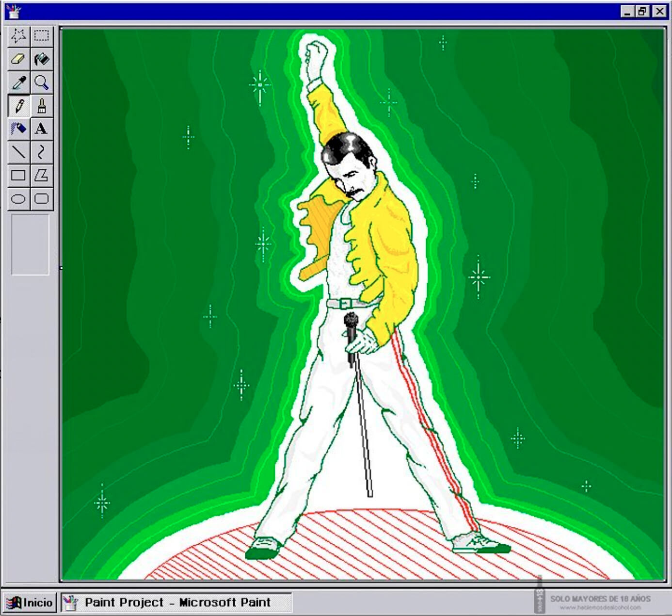The width and height of the screenshot is (672, 616).
Task: Select the Magnifier tool
Action: (x=42, y=82)
